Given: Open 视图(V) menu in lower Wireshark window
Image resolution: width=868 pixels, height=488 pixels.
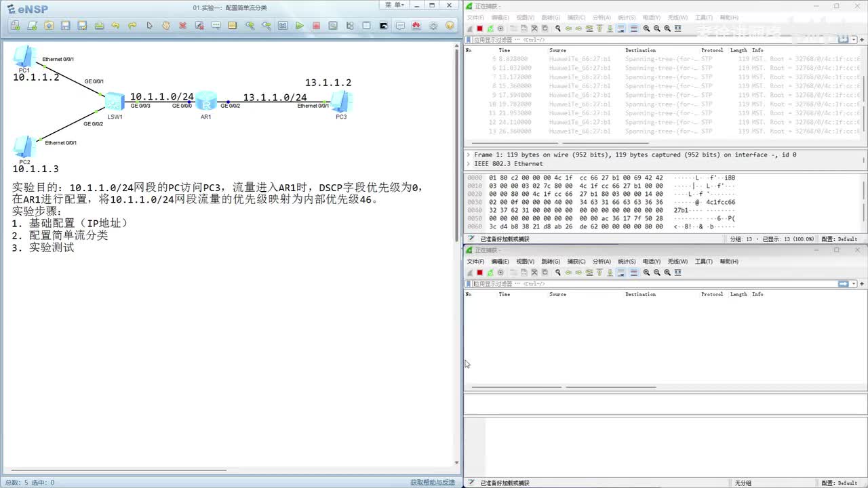Looking at the screenshot, I should (525, 262).
